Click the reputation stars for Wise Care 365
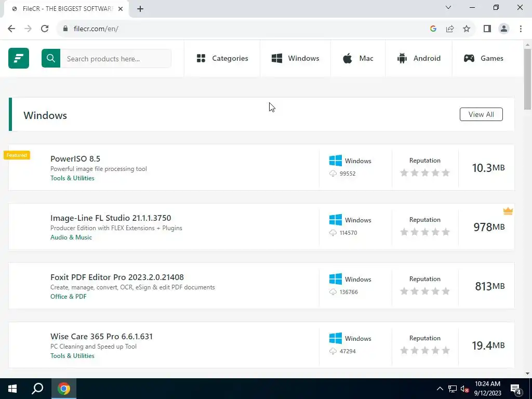This screenshot has width=532, height=399. click(425, 351)
